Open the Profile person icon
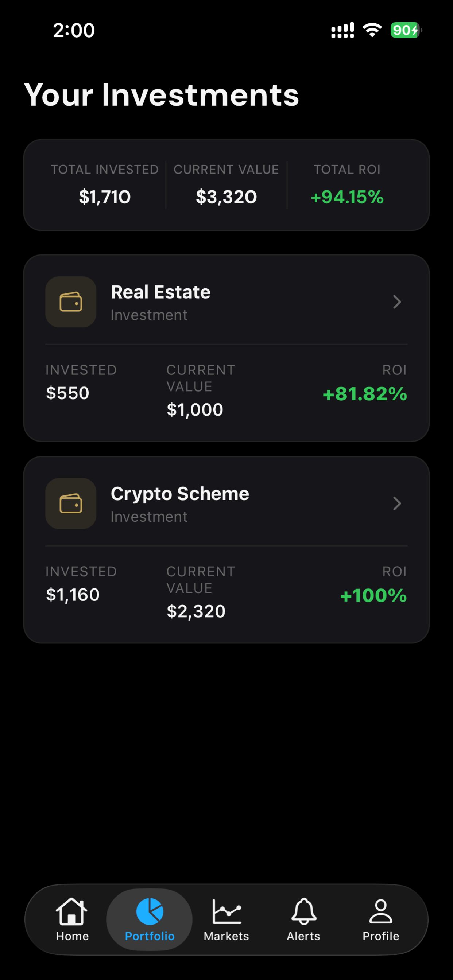 [381, 911]
